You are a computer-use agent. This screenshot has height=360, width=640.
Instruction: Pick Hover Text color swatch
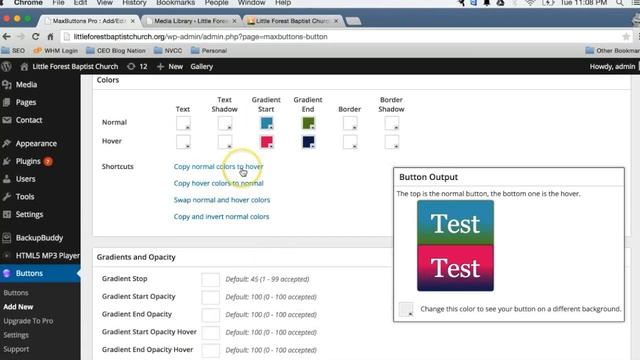(x=183, y=142)
